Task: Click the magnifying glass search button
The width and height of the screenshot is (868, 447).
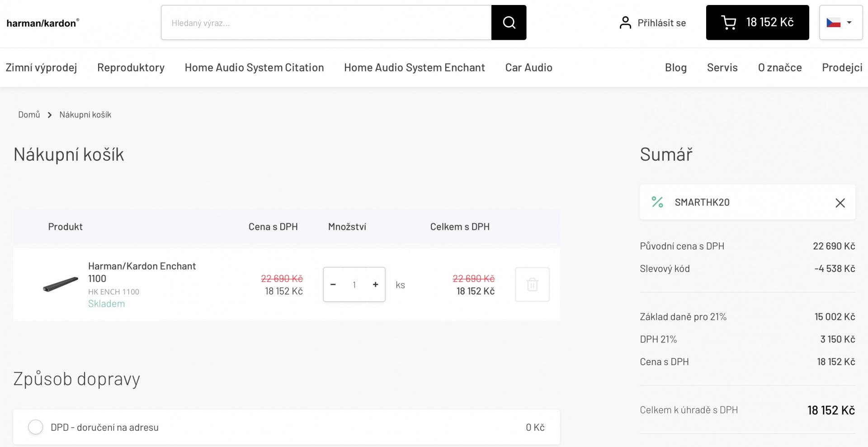Action: click(509, 23)
